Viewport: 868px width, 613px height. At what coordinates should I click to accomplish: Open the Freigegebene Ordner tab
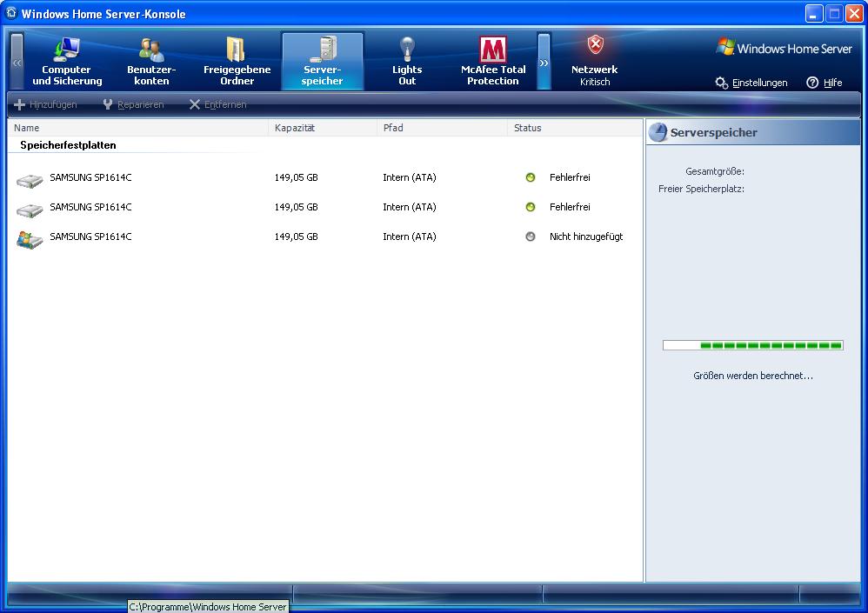tap(237, 62)
